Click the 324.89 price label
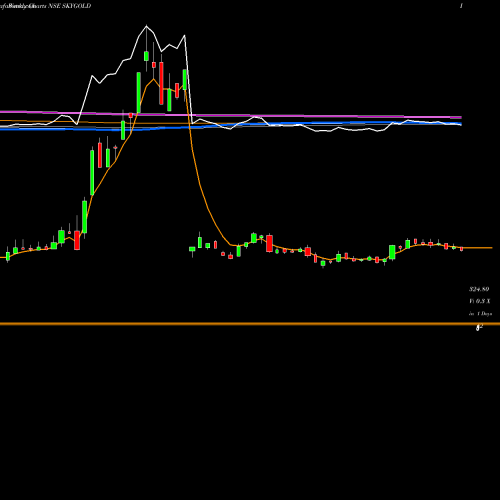This screenshot has width=500, height=500. coord(479,289)
